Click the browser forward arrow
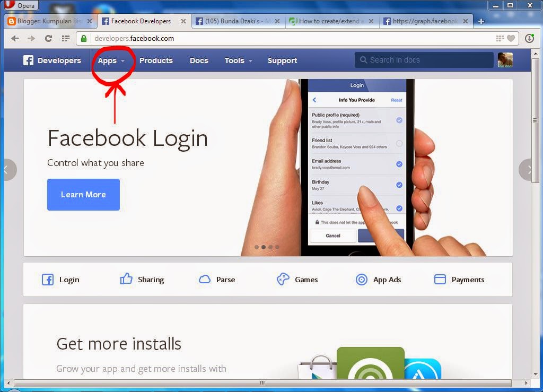The height and width of the screenshot is (392, 543). [x=31, y=38]
